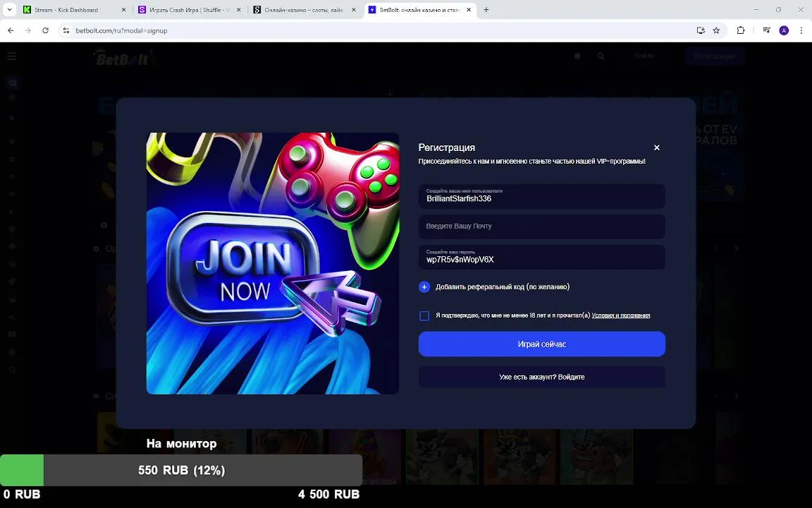Close the BetBolt tab
Viewport: 812px width, 508px height.
pyautogui.click(x=469, y=10)
